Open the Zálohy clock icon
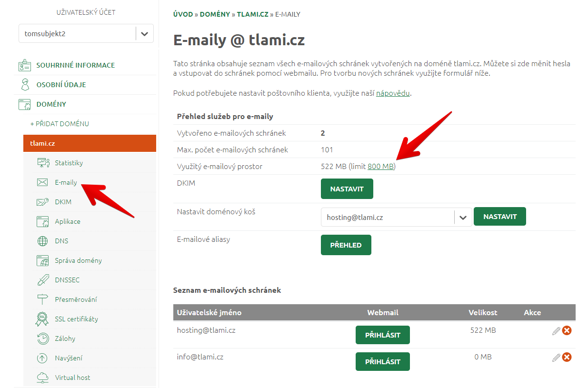 [43, 338]
